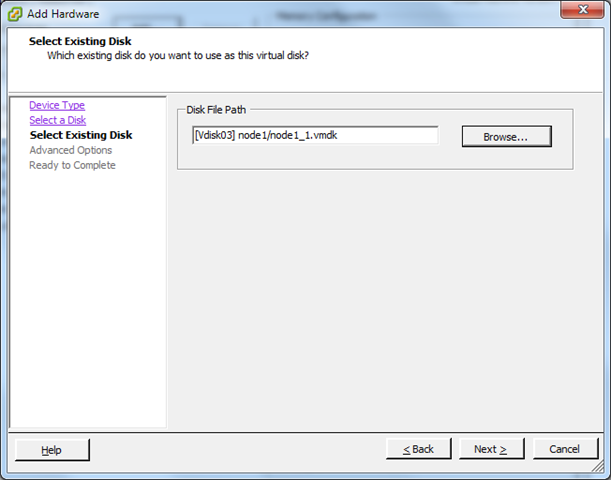Screen dimensions: 611x480
Task: Click the VMware icon in title bar
Action: 15,14
